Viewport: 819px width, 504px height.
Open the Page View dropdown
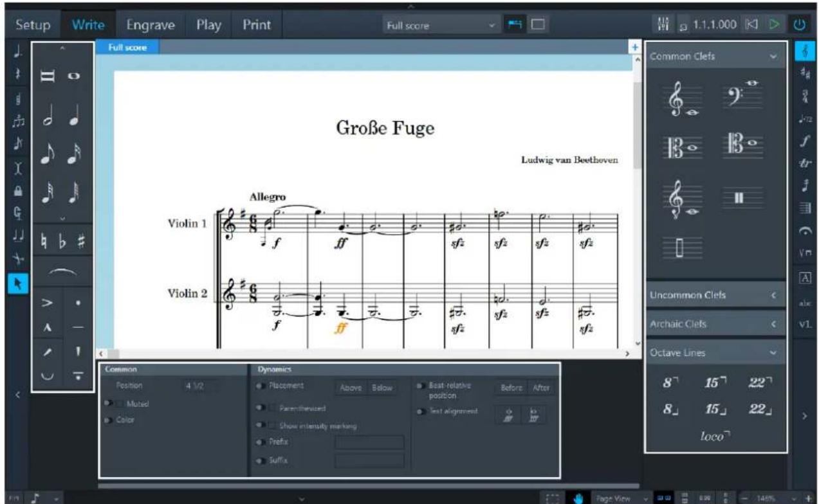[x=622, y=497]
